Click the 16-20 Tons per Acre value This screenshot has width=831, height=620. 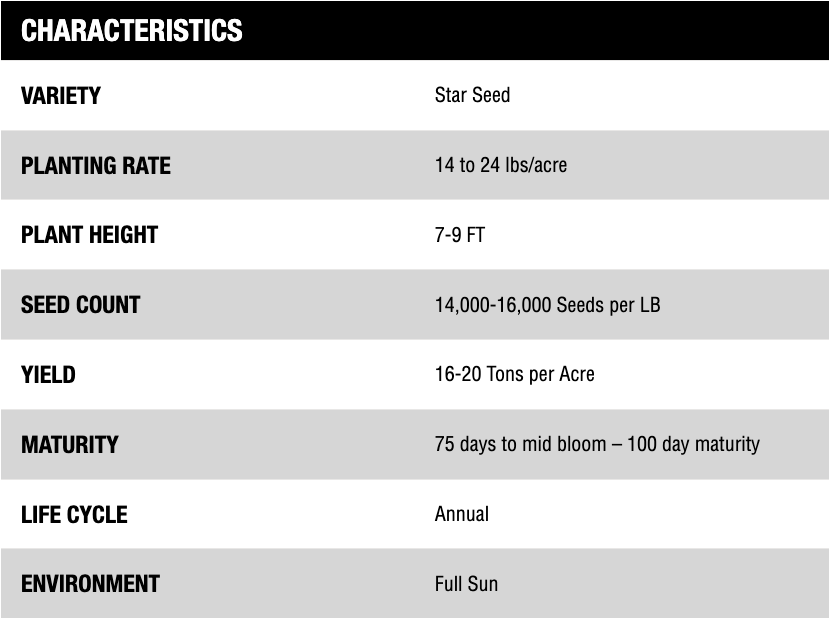[x=514, y=375]
